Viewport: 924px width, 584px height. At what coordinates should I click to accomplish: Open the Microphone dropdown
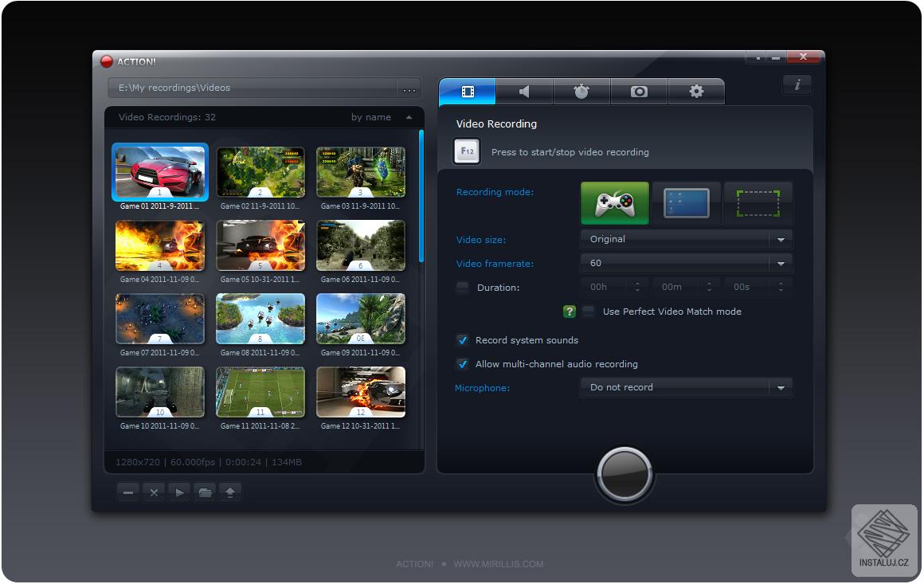686,388
